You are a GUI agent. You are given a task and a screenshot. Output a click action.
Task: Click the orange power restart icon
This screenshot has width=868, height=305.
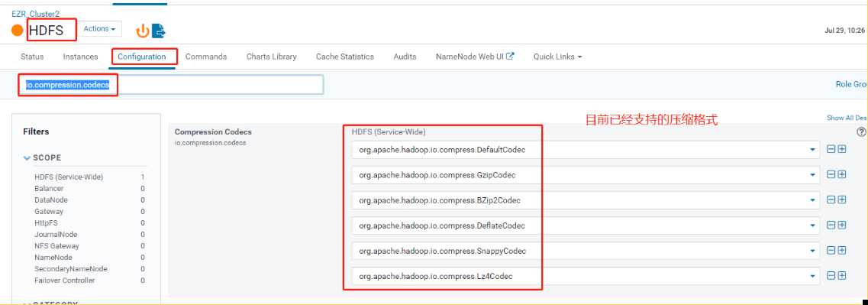pyautogui.click(x=142, y=31)
